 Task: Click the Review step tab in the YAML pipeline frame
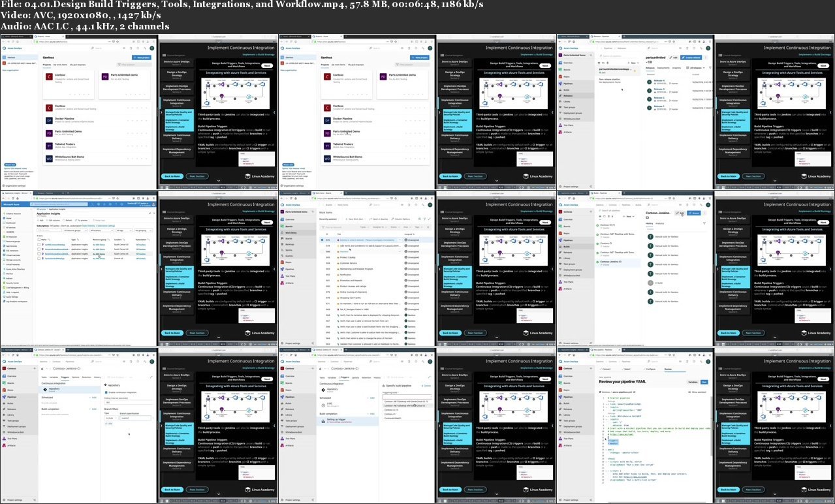click(x=668, y=369)
